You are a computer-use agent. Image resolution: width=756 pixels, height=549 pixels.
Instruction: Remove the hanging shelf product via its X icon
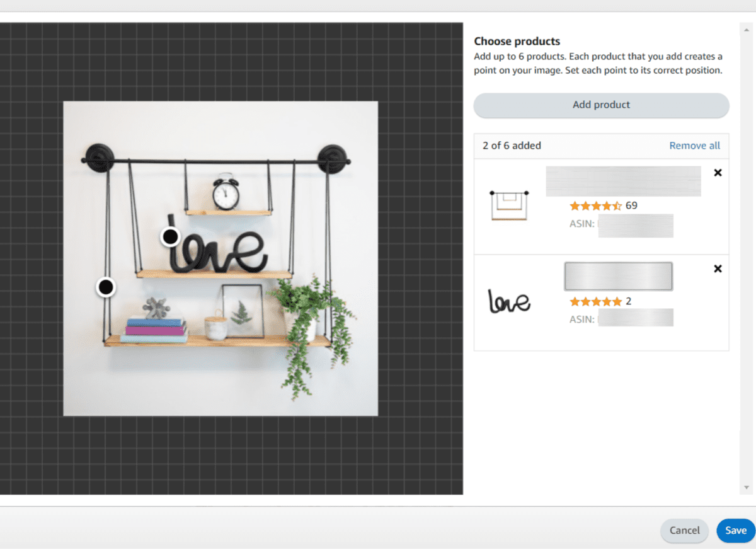[718, 172]
